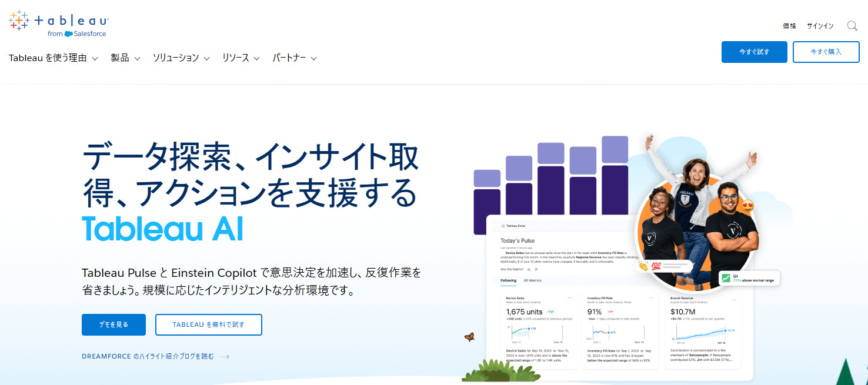Image resolution: width=868 pixels, height=385 pixels.
Task: Switch to the All Metrics tab
Action: pyautogui.click(x=532, y=280)
